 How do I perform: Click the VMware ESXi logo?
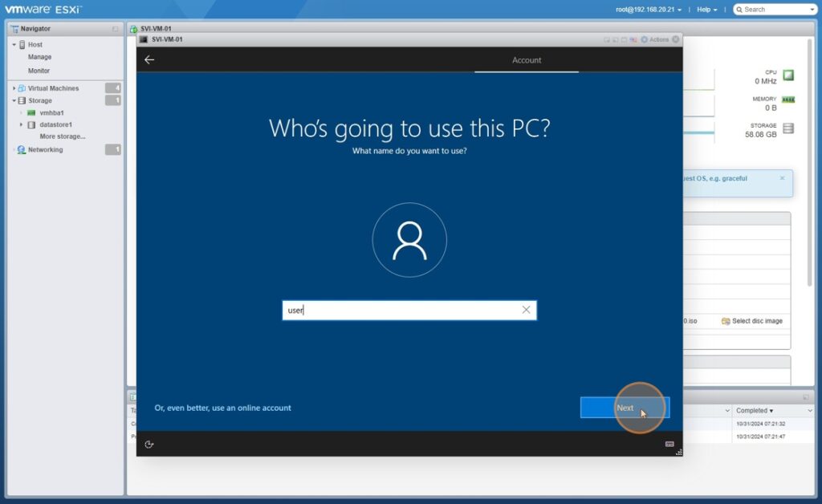click(43, 10)
